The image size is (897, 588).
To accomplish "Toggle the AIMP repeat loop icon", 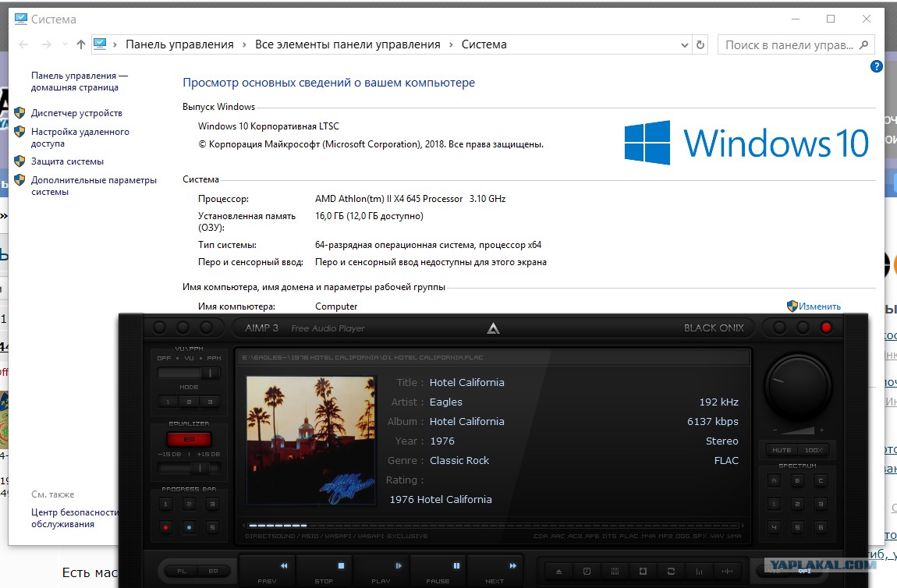I will point(671,572).
